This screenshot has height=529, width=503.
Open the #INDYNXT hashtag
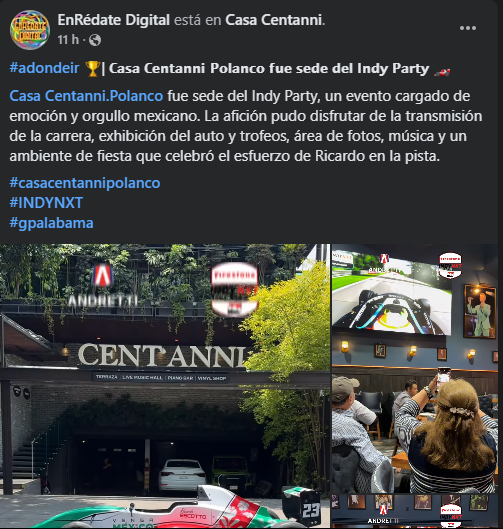tap(46, 203)
